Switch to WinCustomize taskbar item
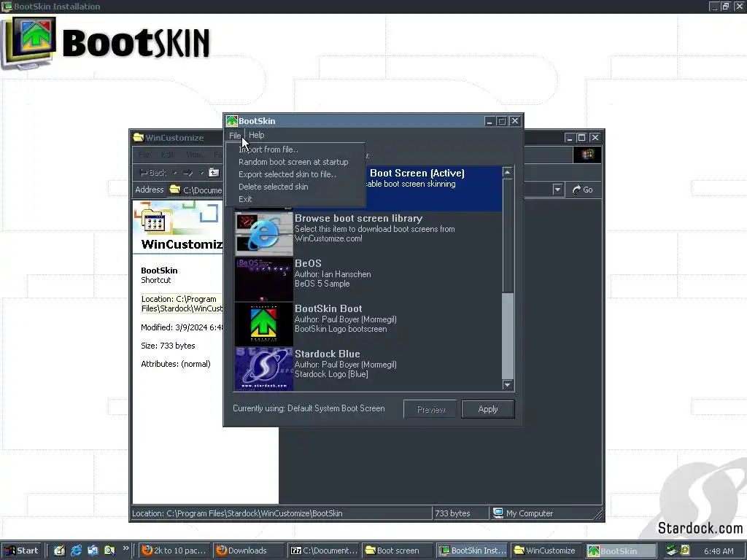This screenshot has width=747, height=560. click(546, 551)
